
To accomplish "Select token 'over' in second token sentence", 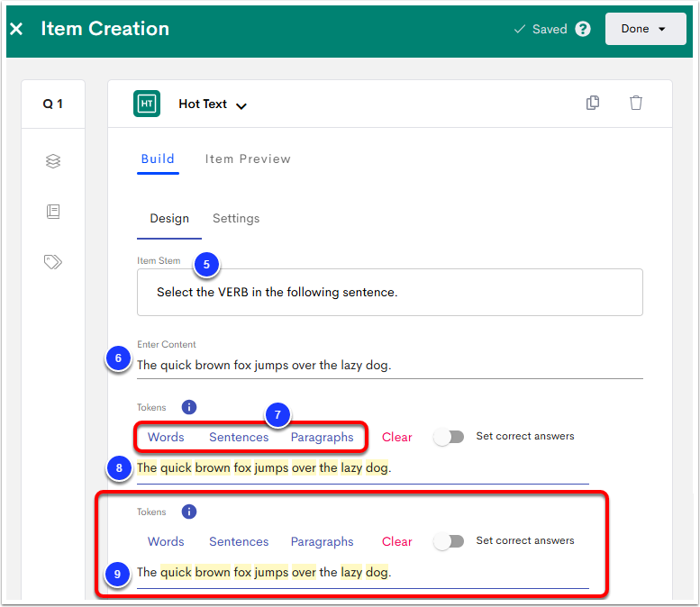I will [x=304, y=572].
